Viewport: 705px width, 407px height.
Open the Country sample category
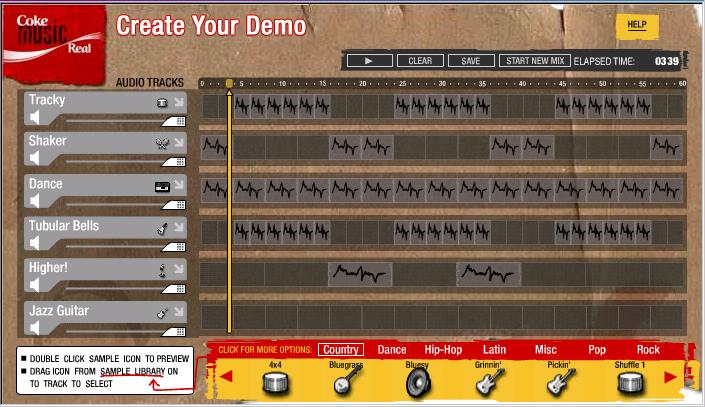point(341,349)
